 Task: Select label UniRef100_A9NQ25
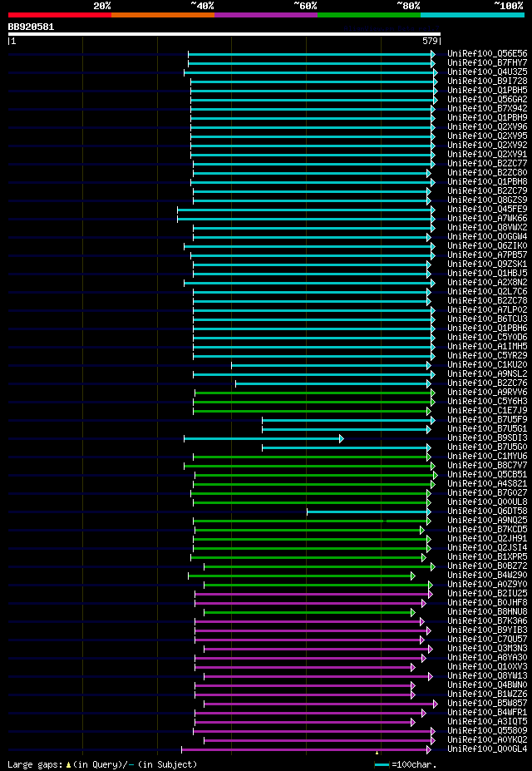(x=487, y=521)
